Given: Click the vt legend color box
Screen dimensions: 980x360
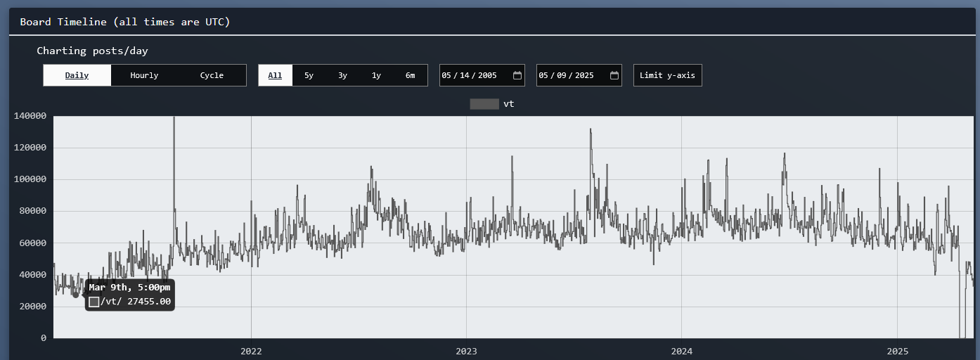Looking at the screenshot, I should (x=484, y=104).
